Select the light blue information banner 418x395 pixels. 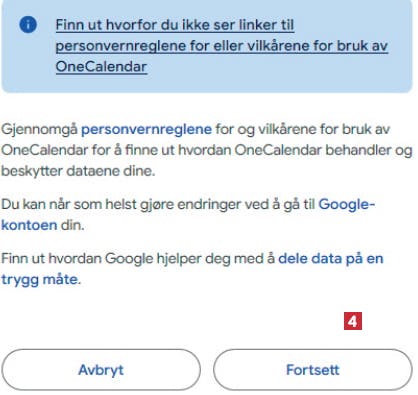point(207,46)
